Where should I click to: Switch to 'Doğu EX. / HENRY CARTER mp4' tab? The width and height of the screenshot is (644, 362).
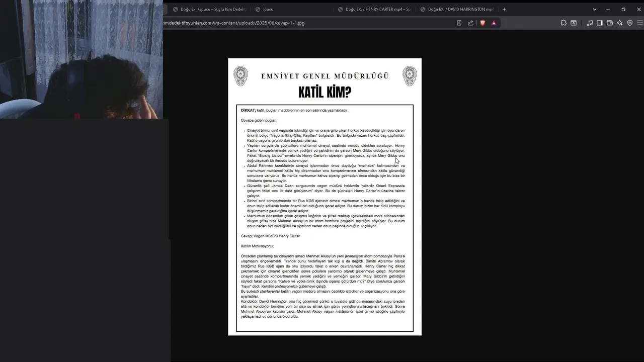pos(374,9)
